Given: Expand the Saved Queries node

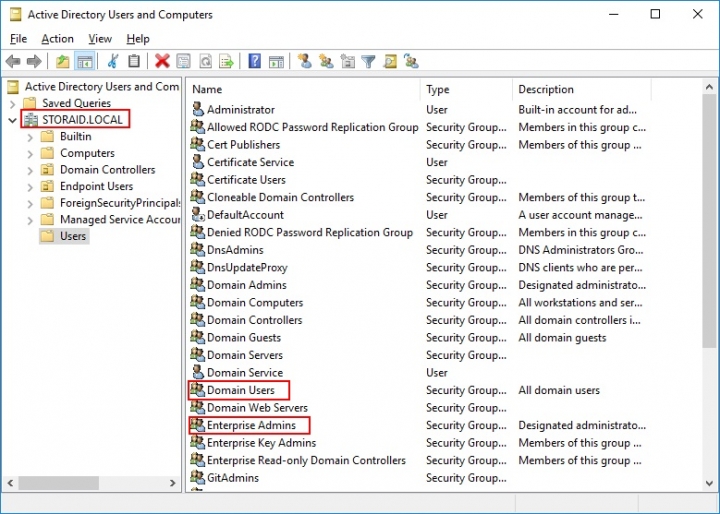Looking at the screenshot, I should point(12,103).
